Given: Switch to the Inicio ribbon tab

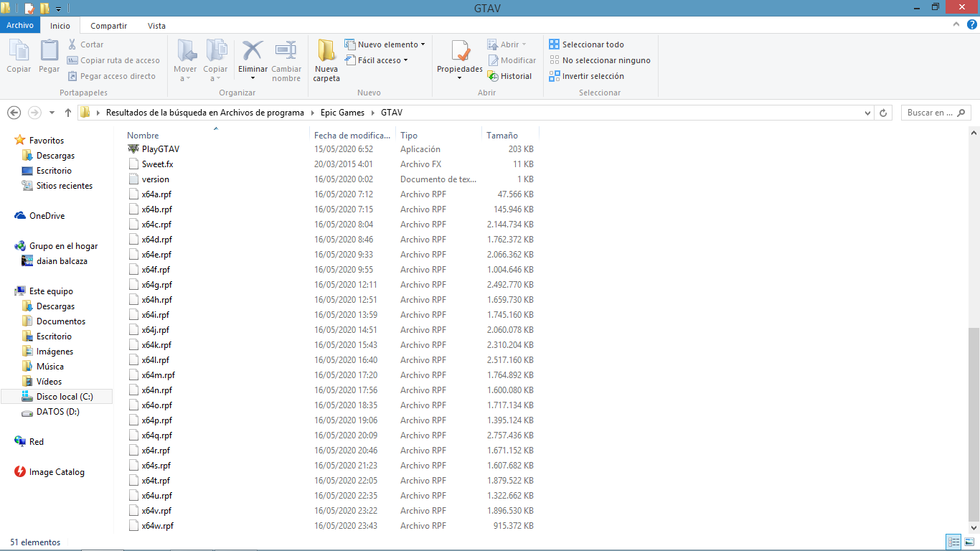Looking at the screenshot, I should (60, 25).
